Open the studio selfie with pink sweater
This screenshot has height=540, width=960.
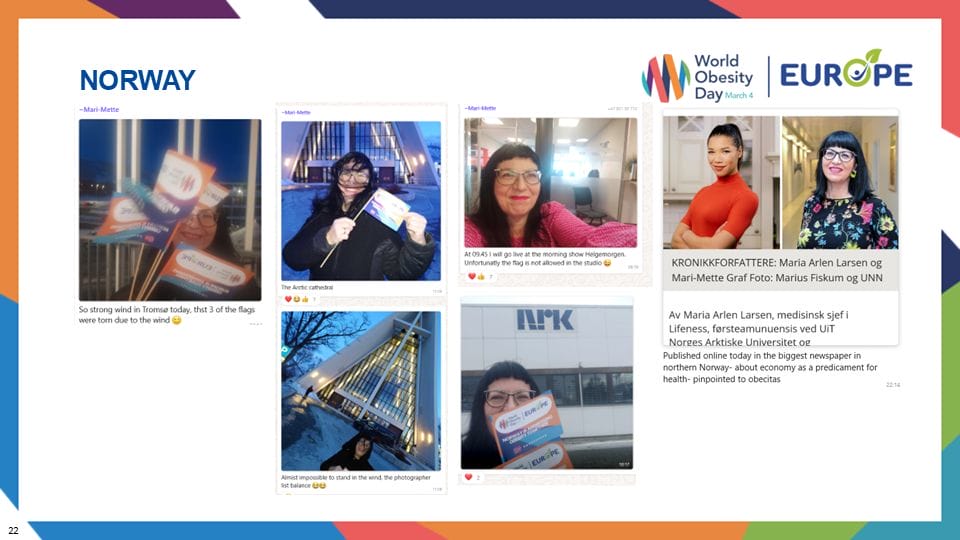(x=550, y=182)
